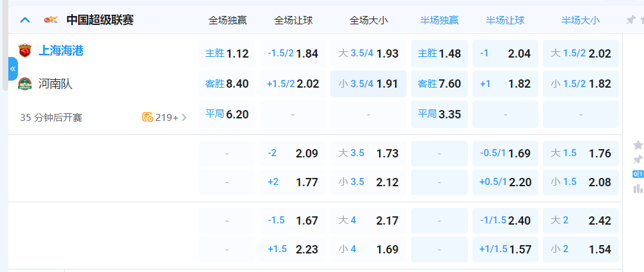Favorite the match with the star icon
The image size is (644, 272).
(x=638, y=145)
